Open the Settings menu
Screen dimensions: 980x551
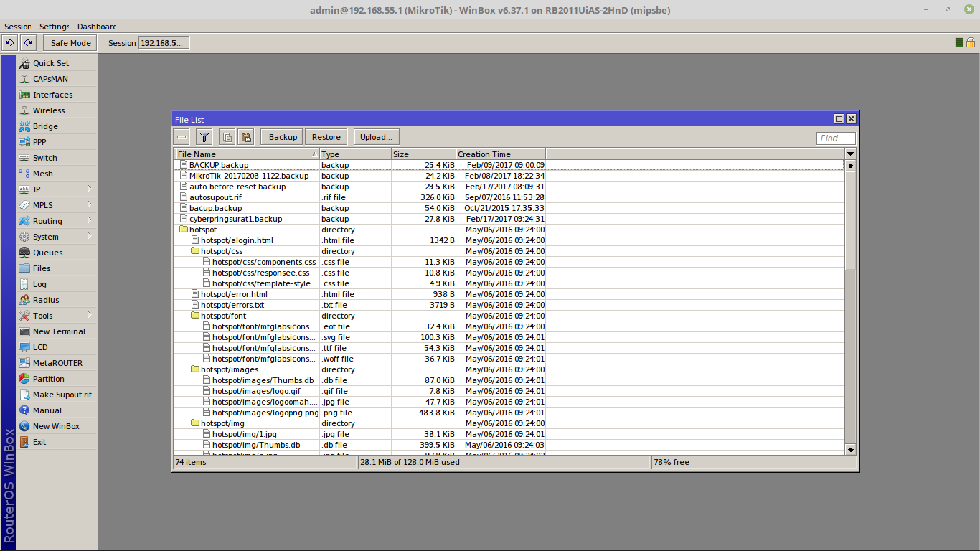(54, 27)
